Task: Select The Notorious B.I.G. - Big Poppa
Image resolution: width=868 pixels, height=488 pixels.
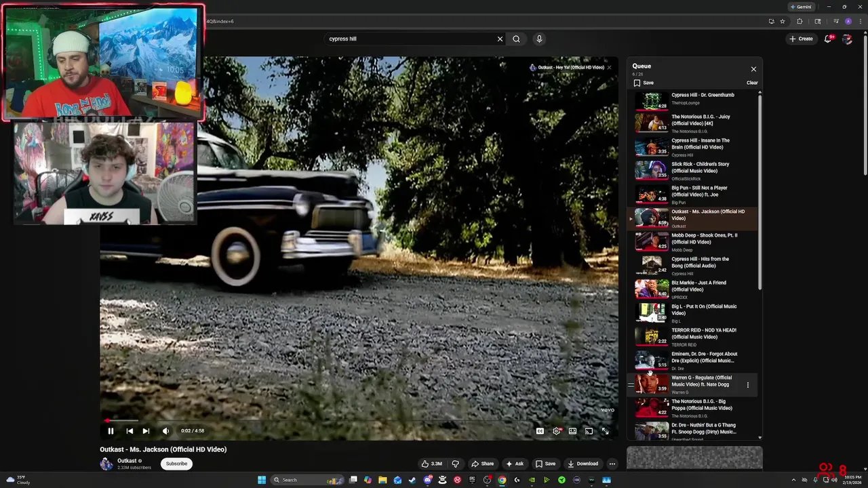Action: (x=692, y=407)
